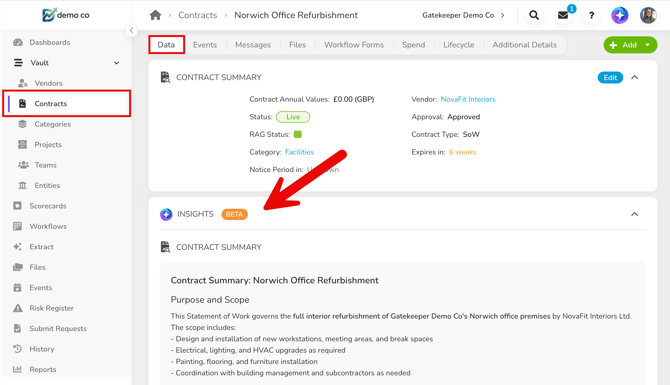Switch to the Additional Details tab

524,45
